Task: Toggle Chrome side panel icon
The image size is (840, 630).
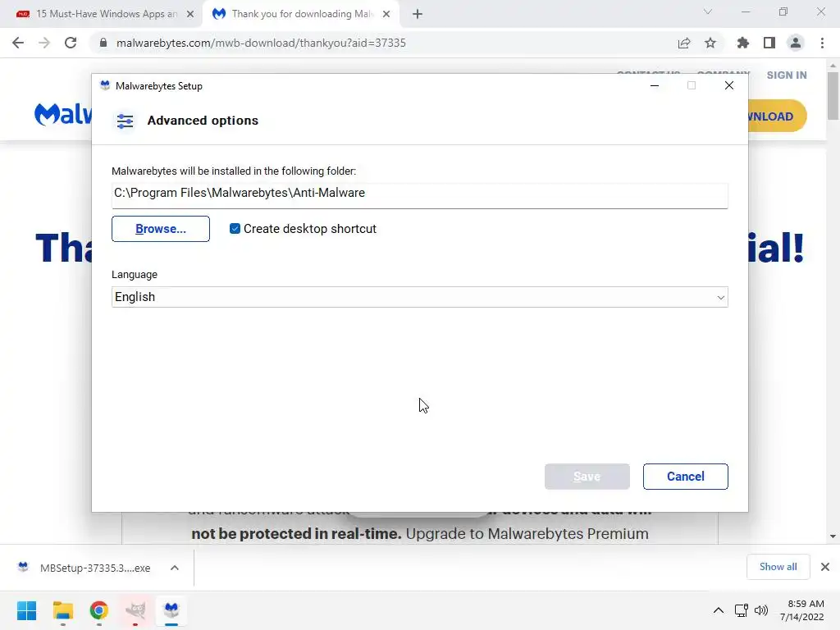Action: point(769,43)
